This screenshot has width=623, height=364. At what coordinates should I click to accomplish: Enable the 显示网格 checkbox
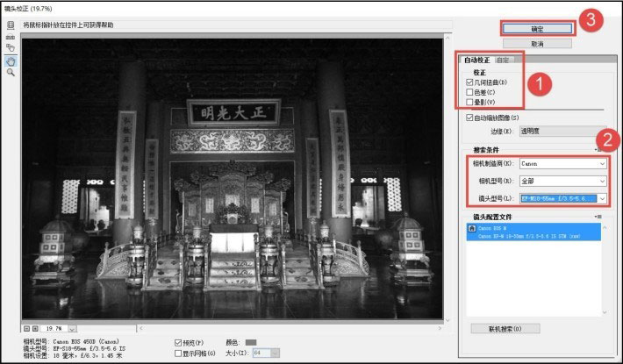(x=178, y=352)
